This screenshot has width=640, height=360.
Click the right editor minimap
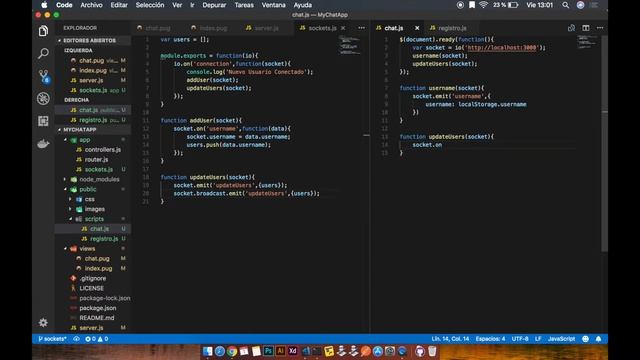pos(587,42)
